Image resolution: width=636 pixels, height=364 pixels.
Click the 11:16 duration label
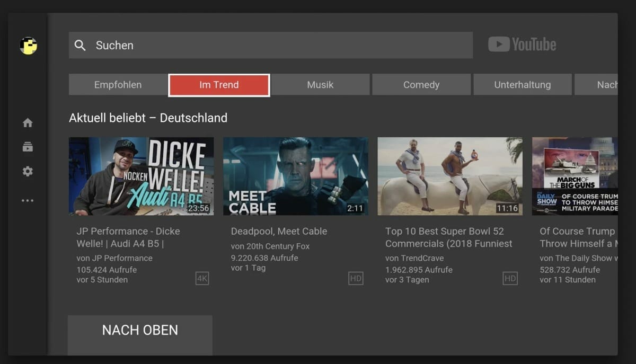pyautogui.click(x=507, y=208)
